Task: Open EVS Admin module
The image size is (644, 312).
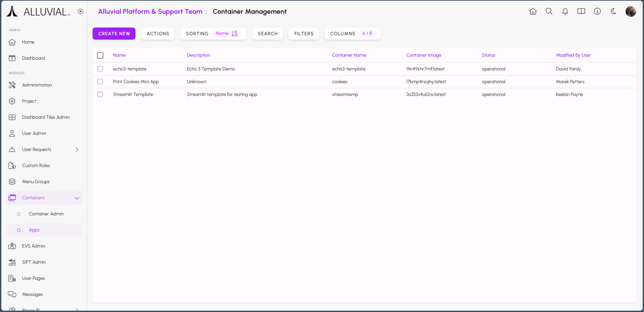Action: pos(34,246)
